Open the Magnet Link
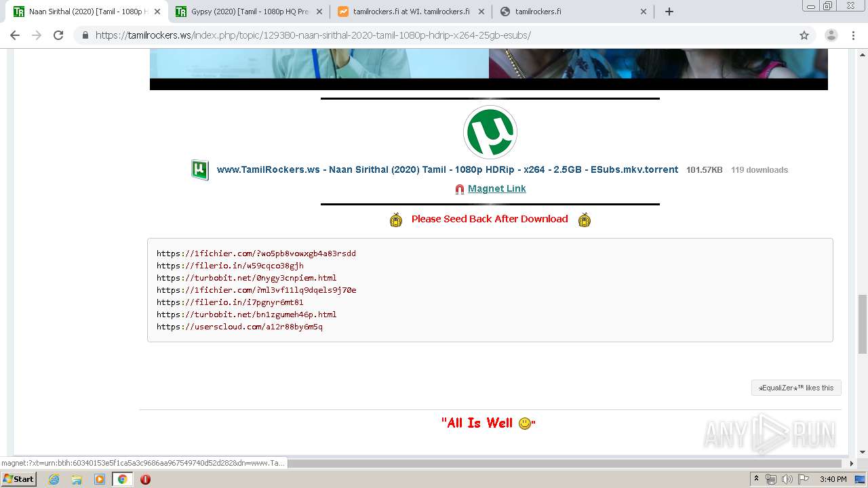Screen dimensions: 868x488 (x=497, y=188)
